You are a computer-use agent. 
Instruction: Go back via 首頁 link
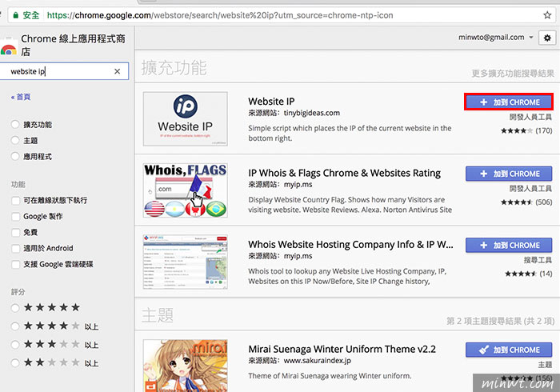[21, 97]
